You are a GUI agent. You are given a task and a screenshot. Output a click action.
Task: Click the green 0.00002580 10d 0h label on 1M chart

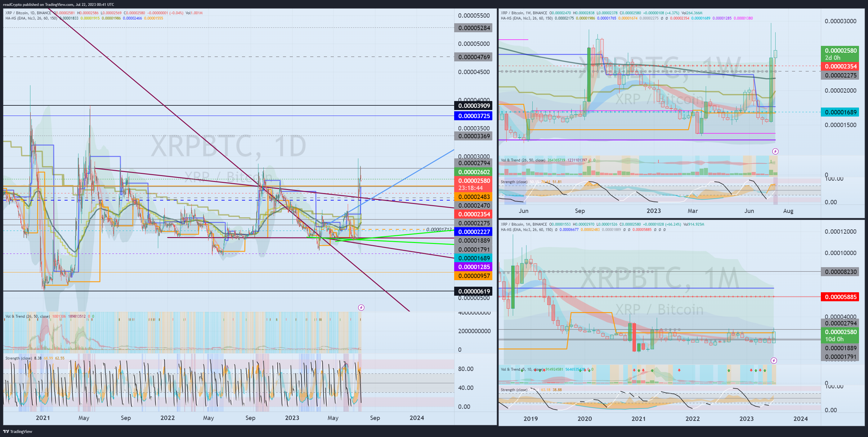pyautogui.click(x=840, y=335)
